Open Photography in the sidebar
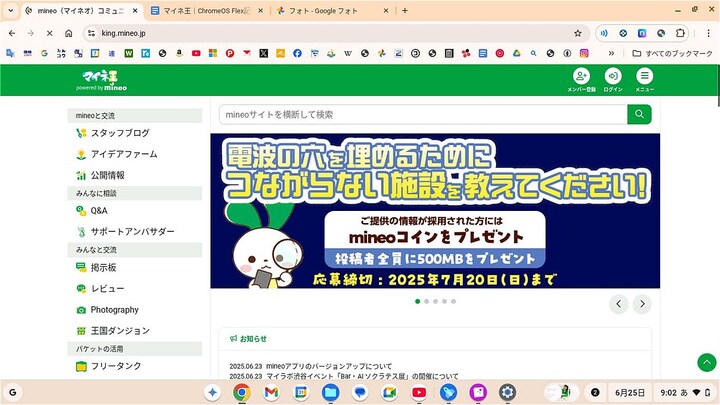 click(x=107, y=309)
